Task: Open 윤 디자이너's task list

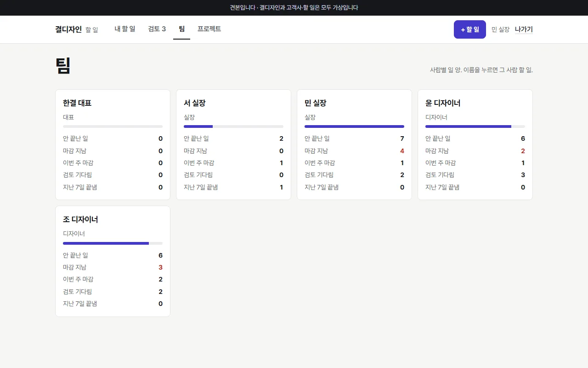Action: 443,103
